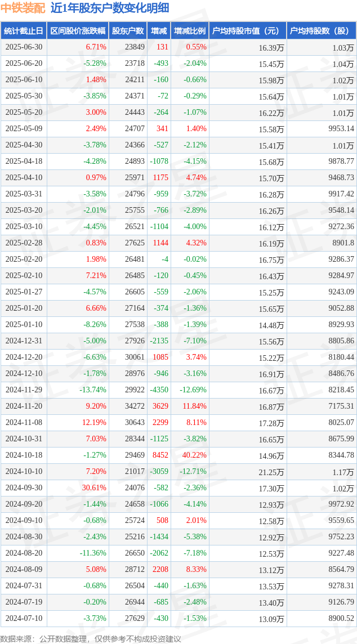Click the 户均持股市值（元） column header
The height and width of the screenshot is (644, 357).
[x=248, y=31]
